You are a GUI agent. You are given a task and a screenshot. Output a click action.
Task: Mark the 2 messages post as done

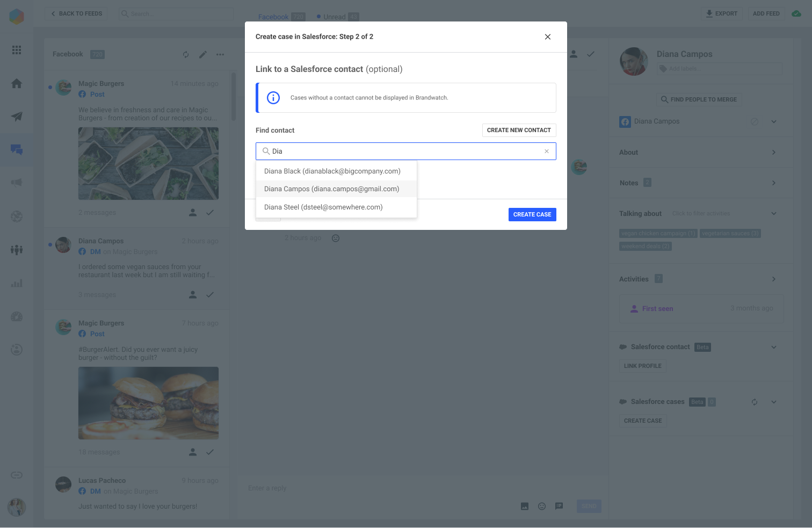tap(210, 213)
